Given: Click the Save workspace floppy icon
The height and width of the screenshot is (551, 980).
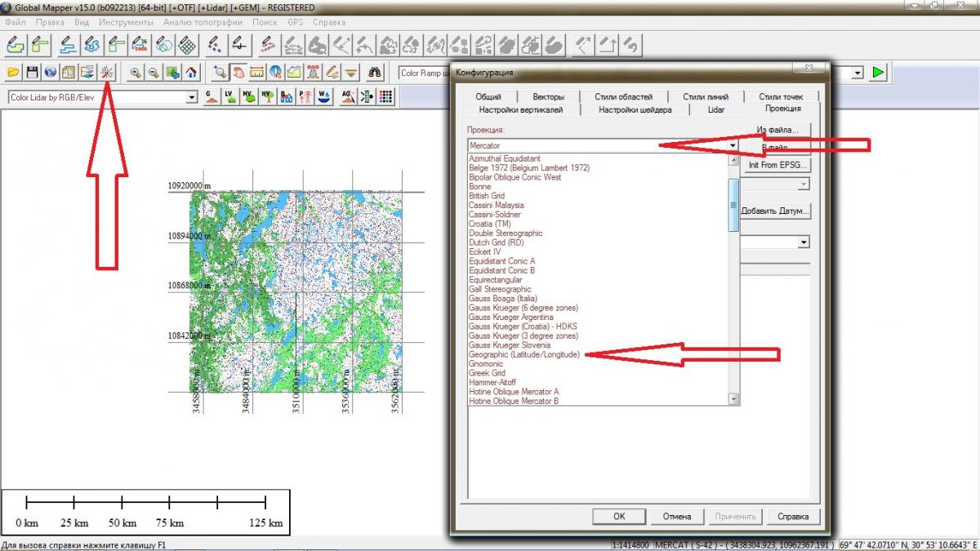Looking at the screenshot, I should (32, 73).
